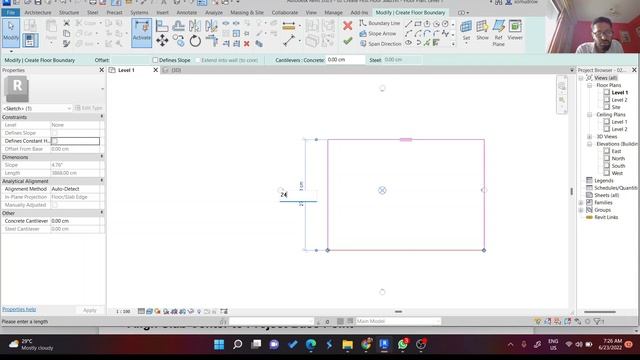640x360 pixels.
Task: Choose the Spline draw tool
Action: pos(445,33)
